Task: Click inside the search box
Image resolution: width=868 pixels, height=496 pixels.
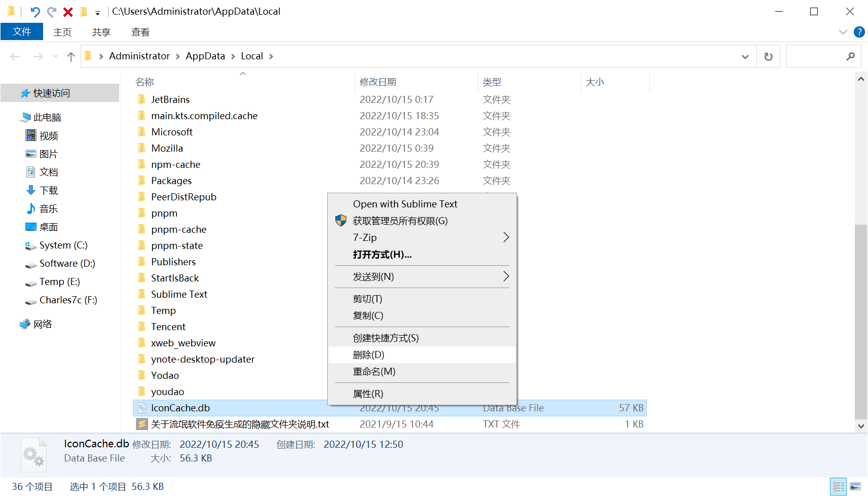Action: (x=814, y=56)
